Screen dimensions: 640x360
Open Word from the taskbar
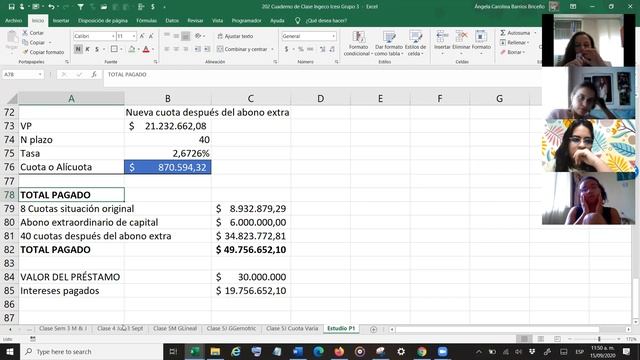(x=298, y=351)
